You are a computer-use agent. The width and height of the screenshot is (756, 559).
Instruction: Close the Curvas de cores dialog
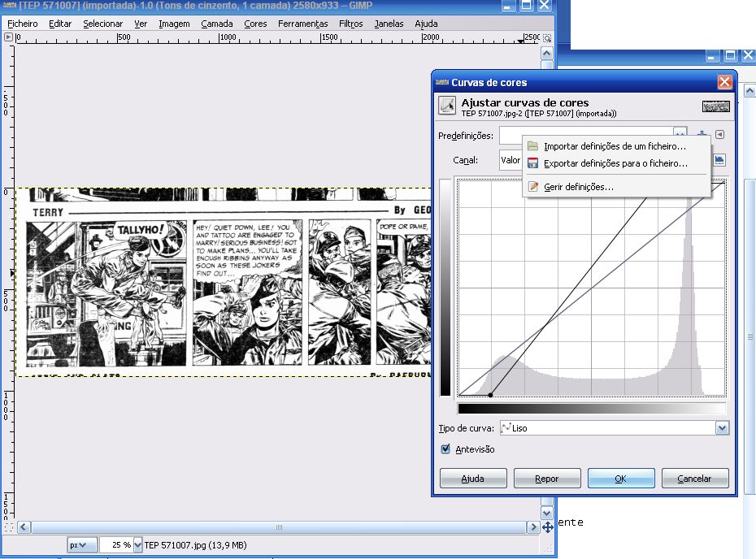coord(724,82)
